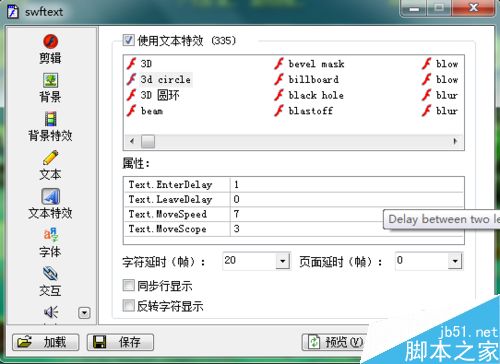500x364 pixels.
Task: Open the 页面延时 dropdown arrow
Action: (455, 261)
